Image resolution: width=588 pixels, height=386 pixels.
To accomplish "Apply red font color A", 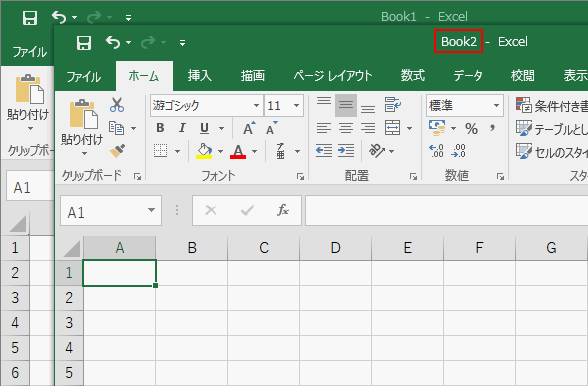I will (238, 151).
